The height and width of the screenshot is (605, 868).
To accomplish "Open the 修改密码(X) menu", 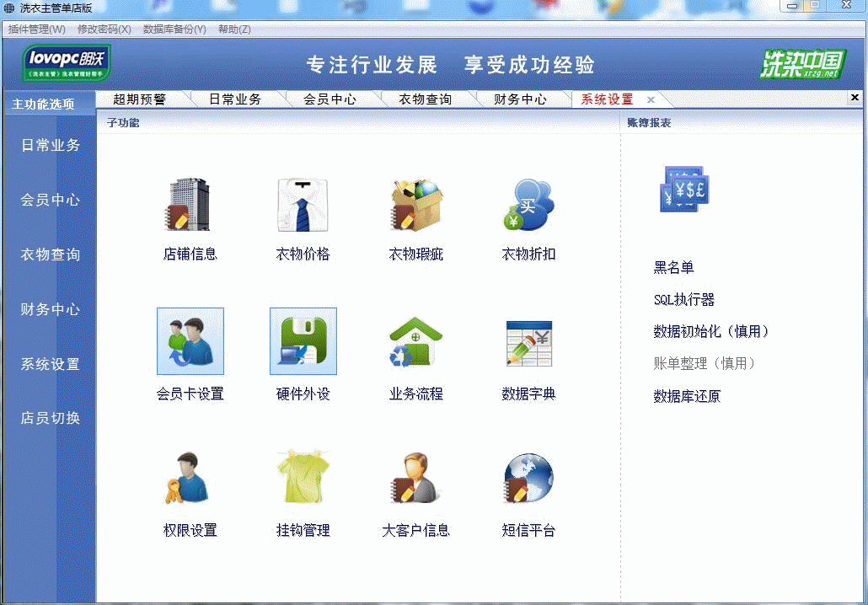I will point(104,29).
